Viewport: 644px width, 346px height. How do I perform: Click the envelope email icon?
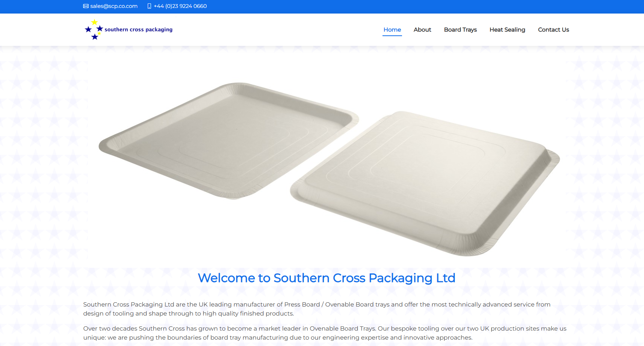pos(86,6)
